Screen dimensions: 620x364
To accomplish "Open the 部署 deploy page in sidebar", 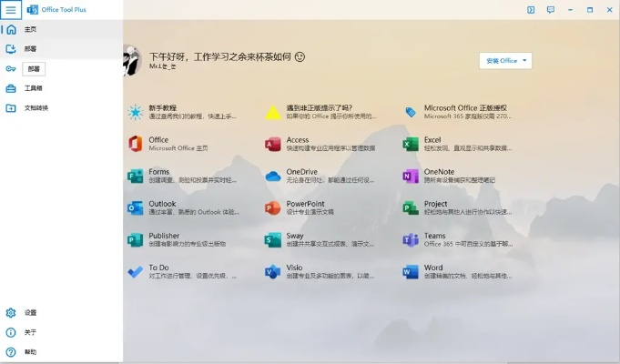I will point(61,49).
